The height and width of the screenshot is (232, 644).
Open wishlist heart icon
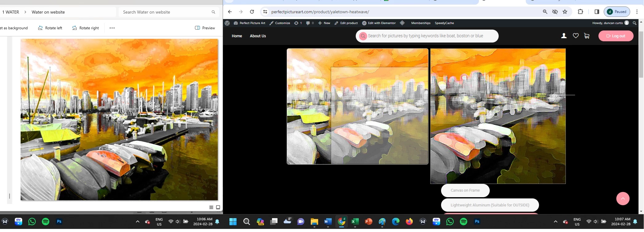pyautogui.click(x=576, y=36)
